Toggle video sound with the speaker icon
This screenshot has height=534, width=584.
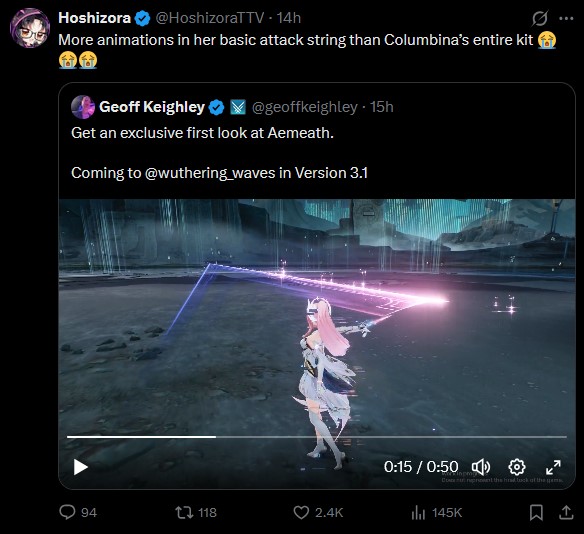click(x=481, y=467)
